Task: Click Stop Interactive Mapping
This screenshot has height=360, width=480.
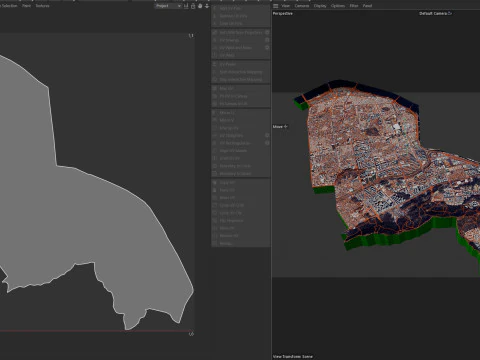Action: [x=241, y=80]
